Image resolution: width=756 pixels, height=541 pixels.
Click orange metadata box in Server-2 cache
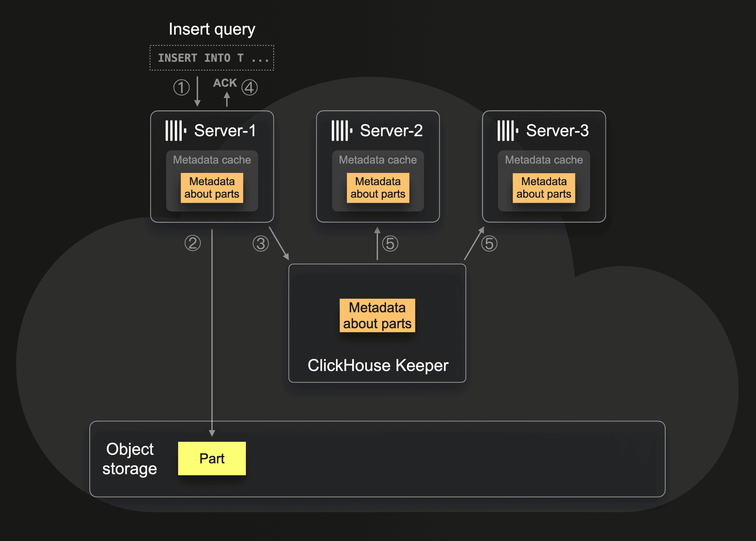(378, 188)
